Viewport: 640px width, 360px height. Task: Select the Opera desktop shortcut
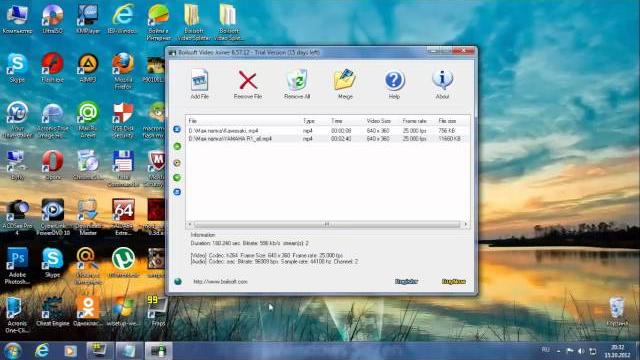tap(53, 165)
